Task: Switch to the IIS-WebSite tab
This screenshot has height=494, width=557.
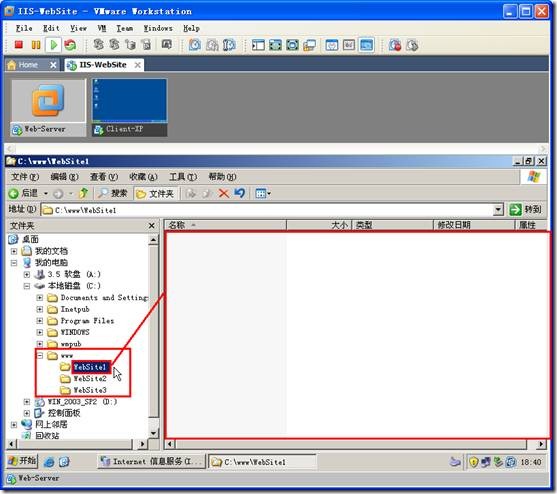Action: (x=103, y=65)
